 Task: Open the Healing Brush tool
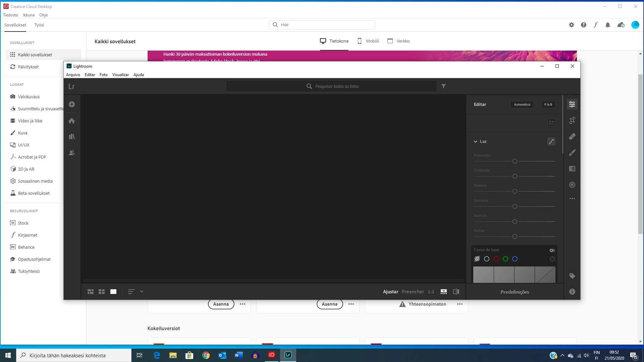(x=572, y=136)
